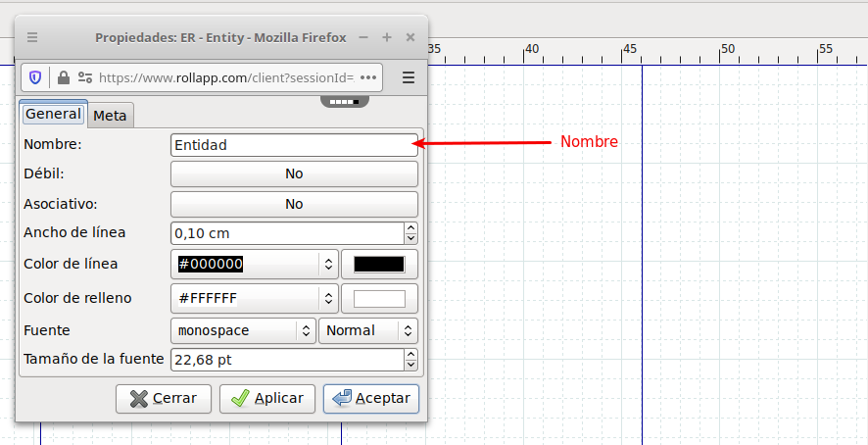The height and width of the screenshot is (445, 868).
Task: Expand the Color de relleno hex dropdown
Action: (327, 298)
